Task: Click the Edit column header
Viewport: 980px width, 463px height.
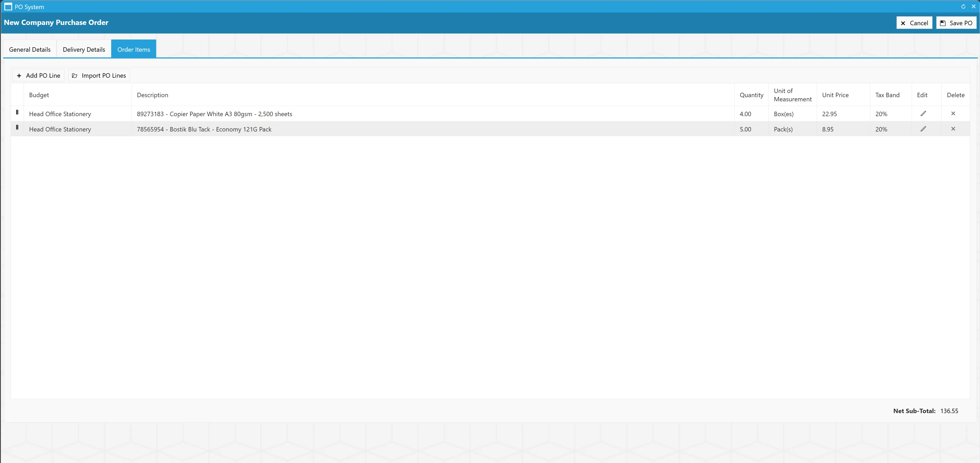Action: coord(927,95)
